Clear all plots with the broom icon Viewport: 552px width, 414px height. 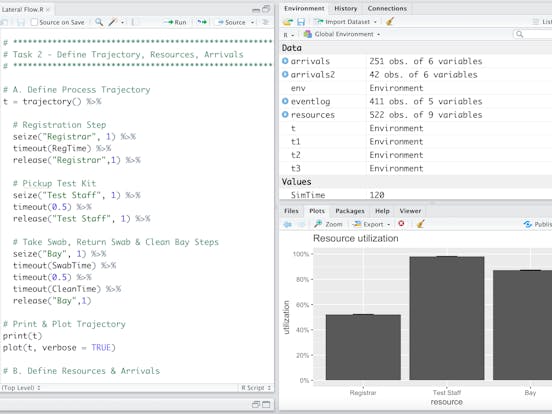420,224
